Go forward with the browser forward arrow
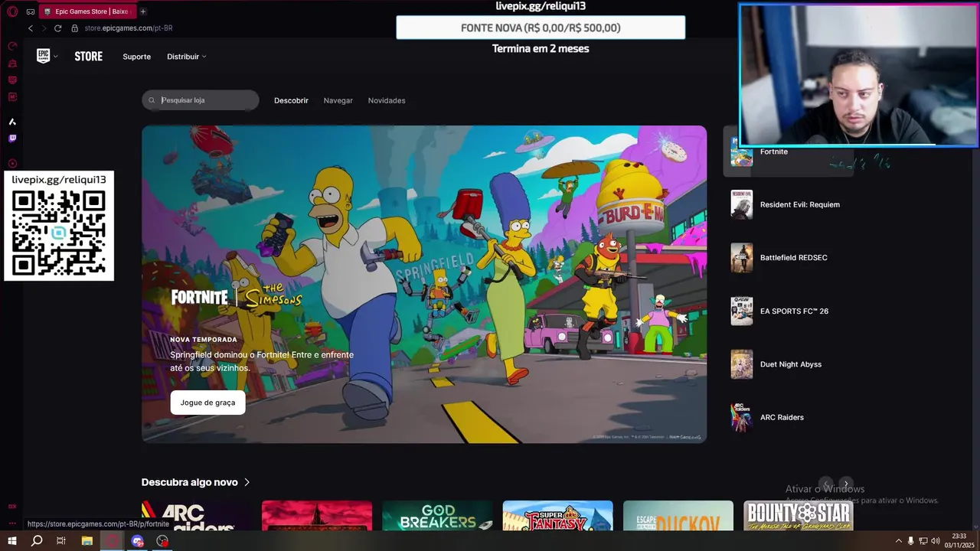The width and height of the screenshot is (980, 551). coord(44,28)
